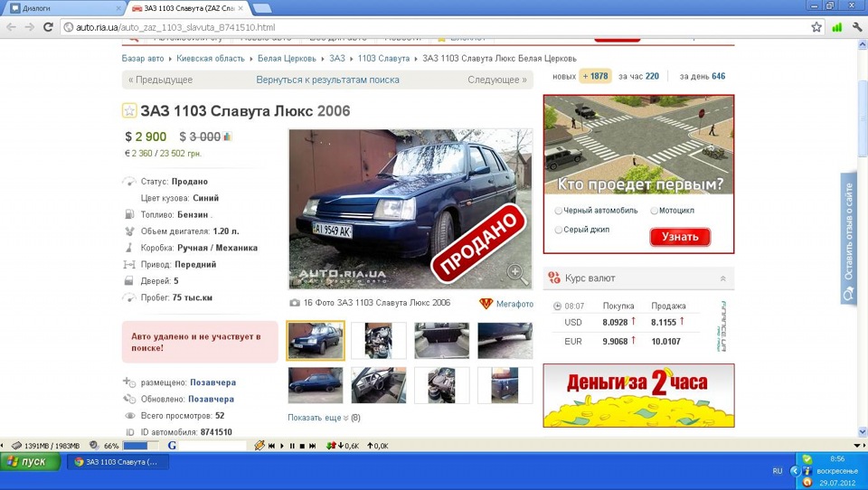Skip to previous track in toolbar player
The image size is (868, 490).
tap(271, 445)
